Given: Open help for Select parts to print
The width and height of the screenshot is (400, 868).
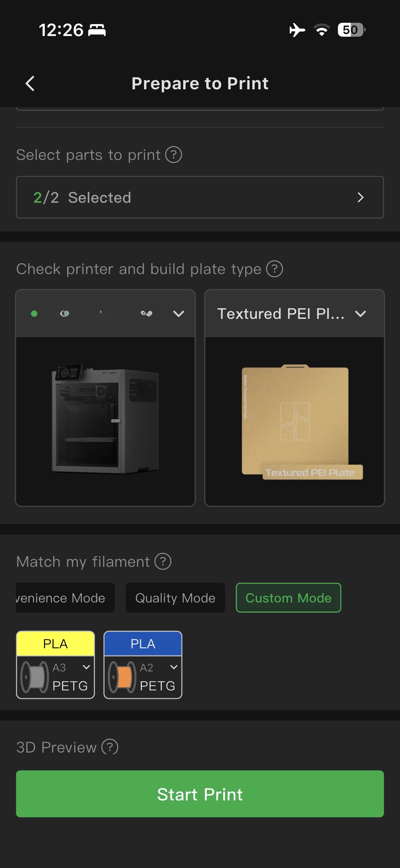Looking at the screenshot, I should click(x=173, y=155).
